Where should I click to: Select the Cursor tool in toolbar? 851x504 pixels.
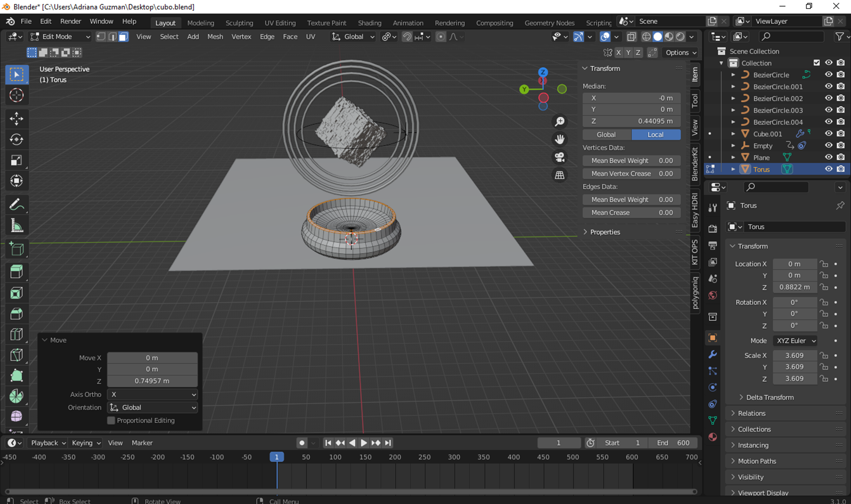pos(17,95)
